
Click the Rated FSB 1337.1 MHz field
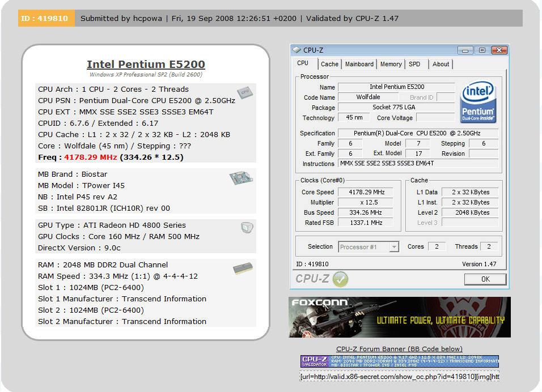coord(366,223)
